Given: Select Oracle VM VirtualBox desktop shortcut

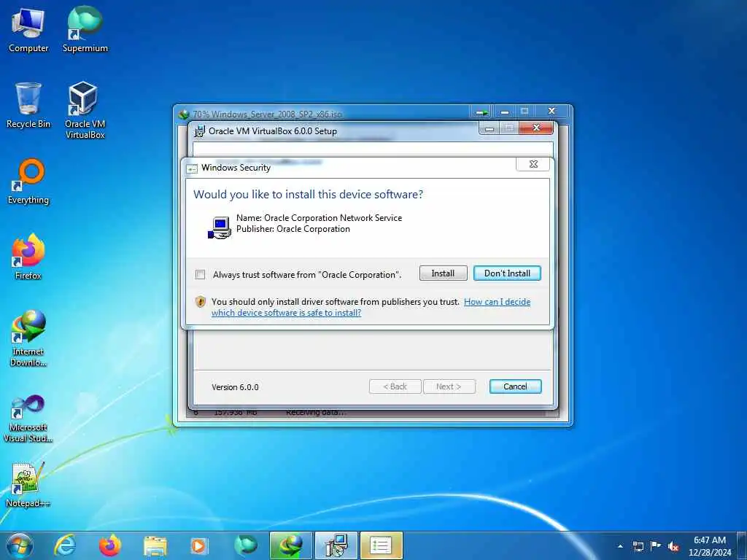Looking at the screenshot, I should click(85, 111).
